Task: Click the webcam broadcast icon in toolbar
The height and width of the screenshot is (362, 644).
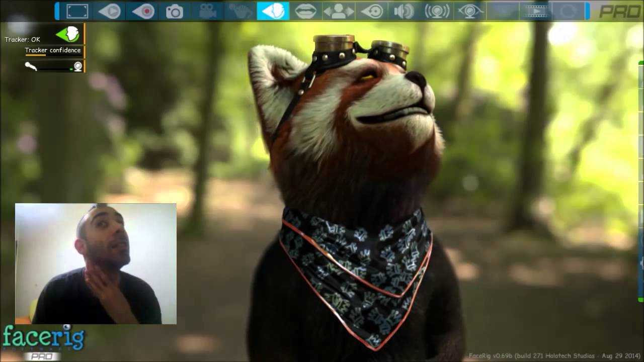Action: 437,11
